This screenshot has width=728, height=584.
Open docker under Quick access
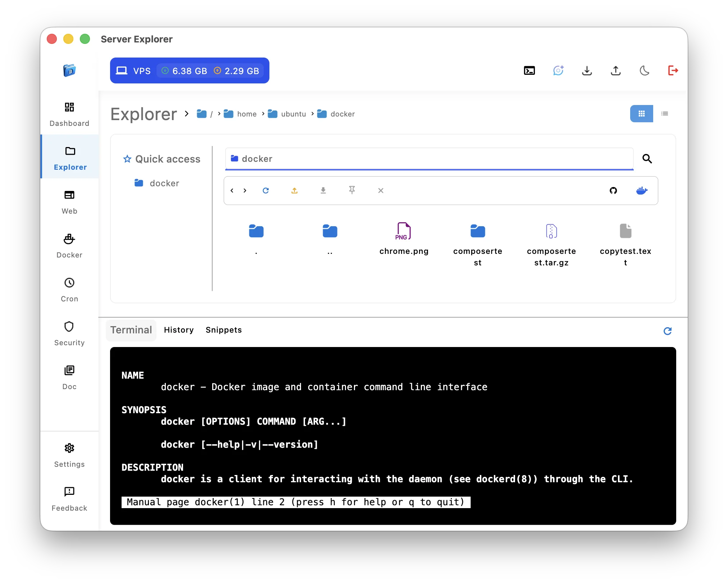pyautogui.click(x=157, y=183)
